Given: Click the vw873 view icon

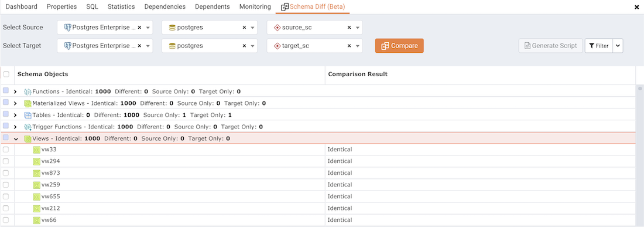Looking at the screenshot, I should click(36, 173).
